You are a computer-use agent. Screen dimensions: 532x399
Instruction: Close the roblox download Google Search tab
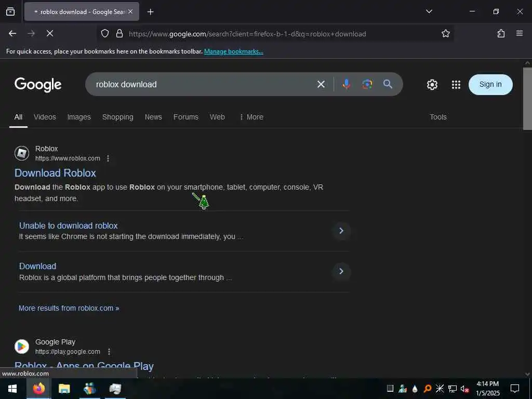[130, 11]
